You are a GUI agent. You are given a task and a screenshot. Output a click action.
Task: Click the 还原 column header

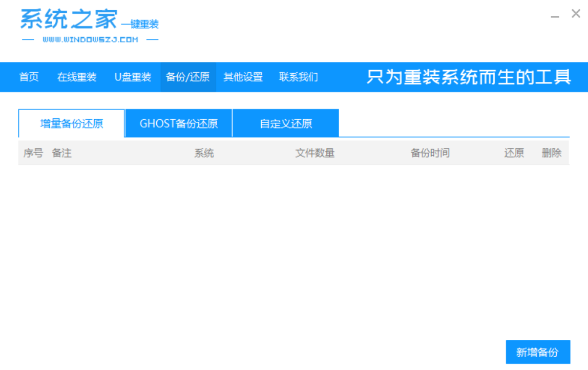pos(514,153)
